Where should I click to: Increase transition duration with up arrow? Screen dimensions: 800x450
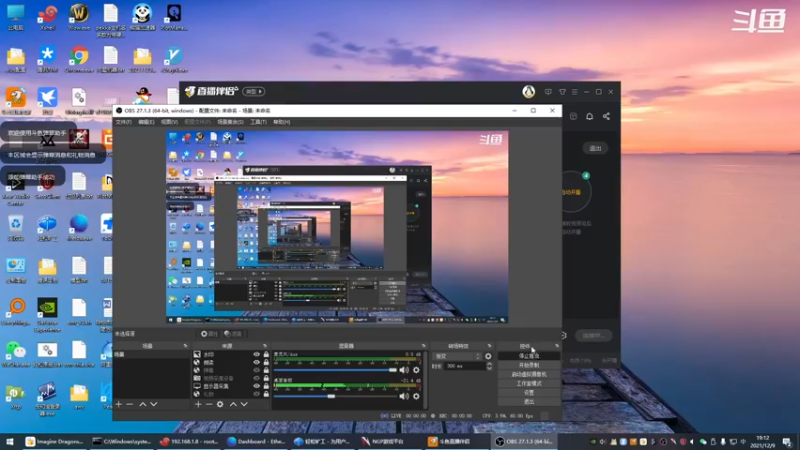(489, 364)
